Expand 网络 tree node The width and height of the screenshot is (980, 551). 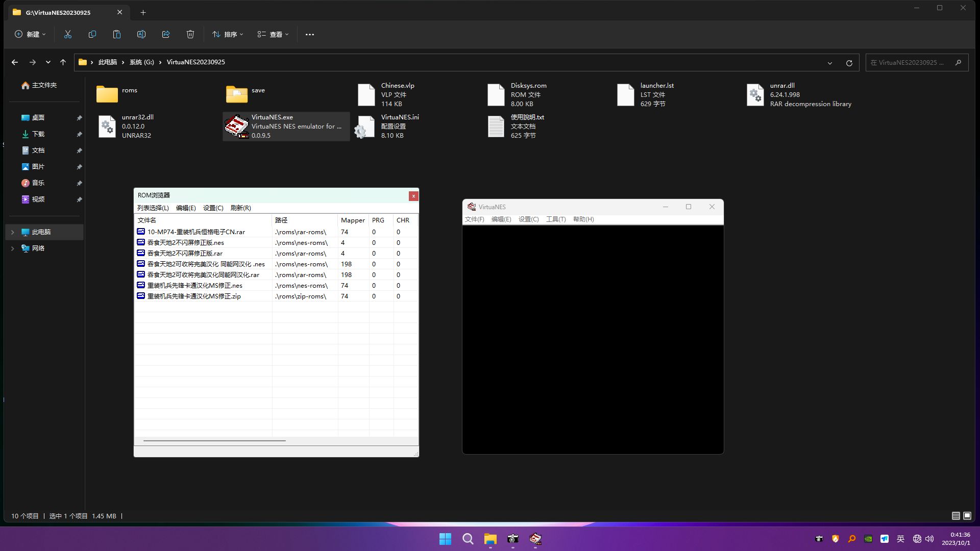point(13,248)
